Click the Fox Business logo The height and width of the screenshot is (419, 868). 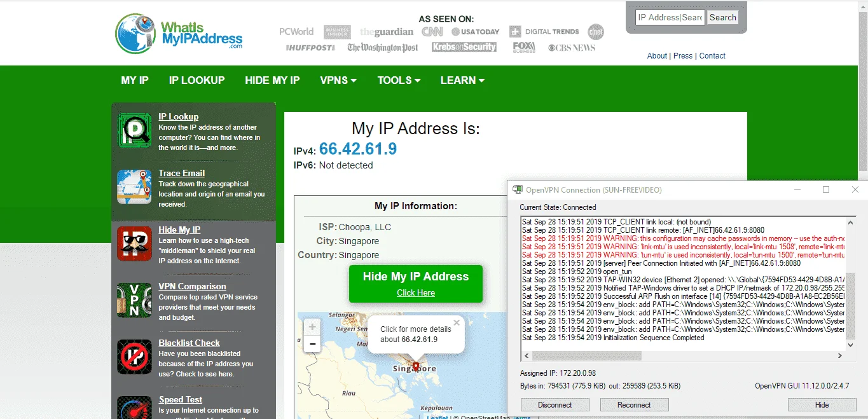point(524,47)
